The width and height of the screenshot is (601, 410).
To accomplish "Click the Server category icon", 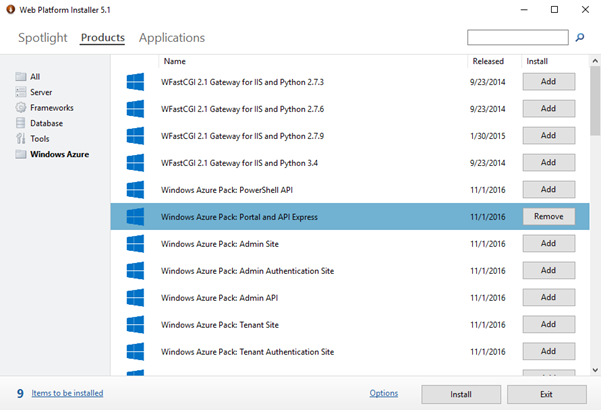I will [21, 92].
